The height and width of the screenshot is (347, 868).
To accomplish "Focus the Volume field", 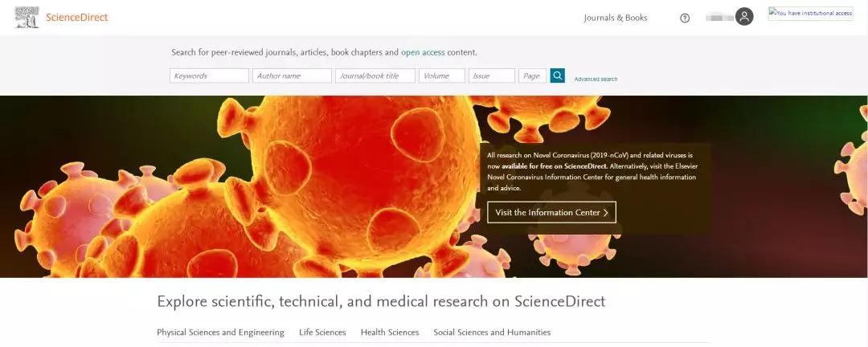I will 442,76.
